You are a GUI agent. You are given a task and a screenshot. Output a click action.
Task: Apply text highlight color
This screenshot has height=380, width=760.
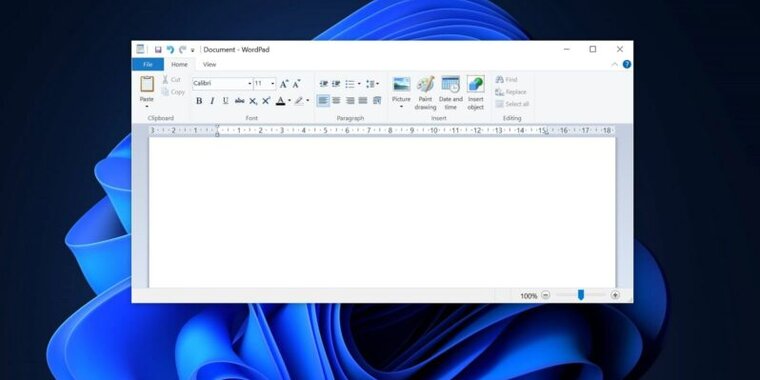299,101
